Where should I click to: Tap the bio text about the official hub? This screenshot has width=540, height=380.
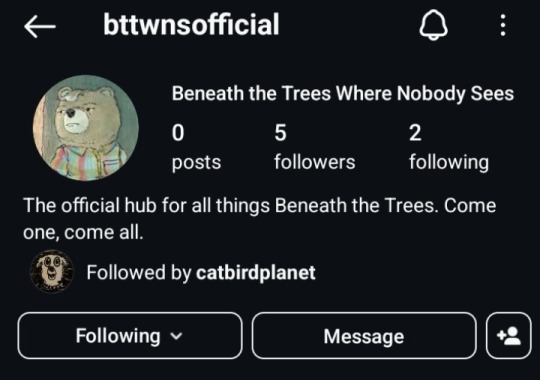pos(260,219)
